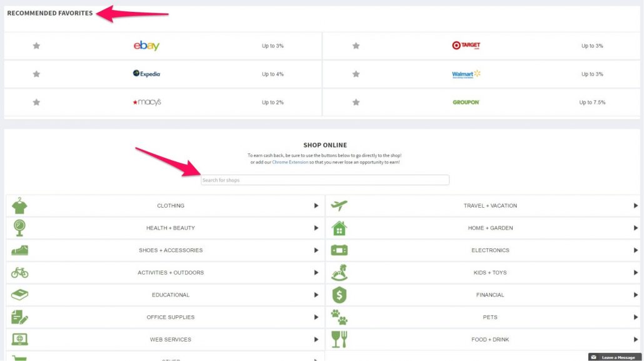Click the Leave a Message button

click(615, 357)
